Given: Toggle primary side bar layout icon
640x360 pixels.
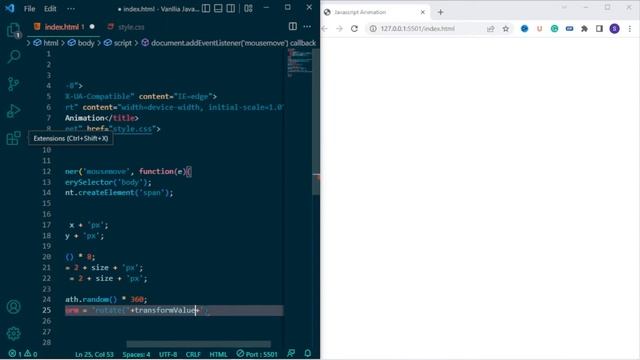Looking at the screenshot, I should 206,8.
